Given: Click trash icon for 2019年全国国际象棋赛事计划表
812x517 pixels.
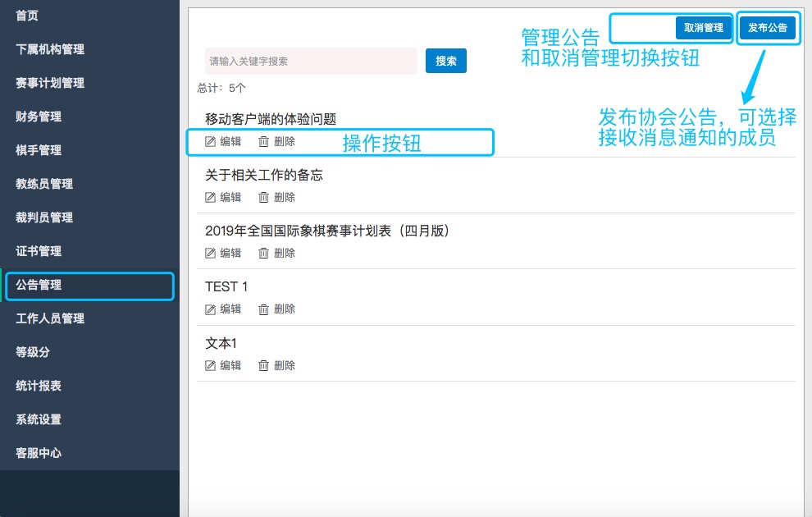Looking at the screenshot, I should 263,254.
